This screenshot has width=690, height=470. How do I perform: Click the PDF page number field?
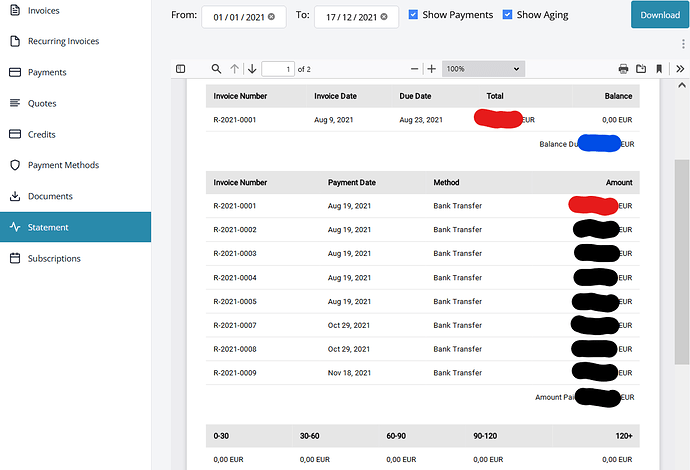pos(278,69)
